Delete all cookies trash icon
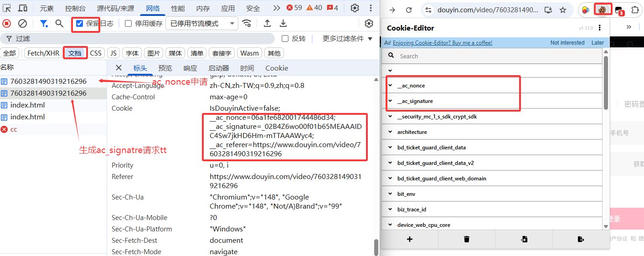The width and height of the screenshot is (644, 256). tap(467, 239)
